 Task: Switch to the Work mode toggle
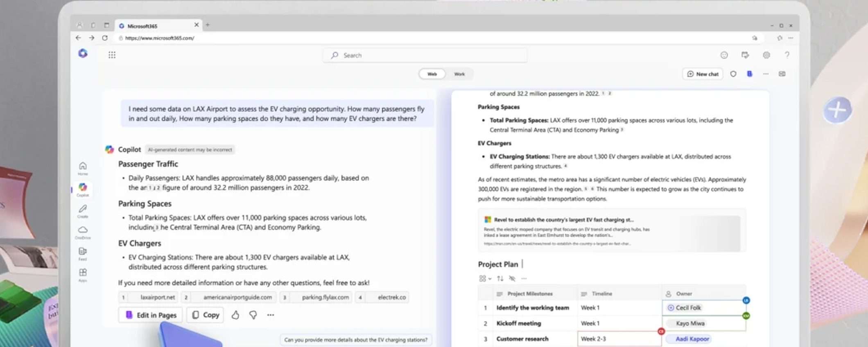click(x=459, y=74)
